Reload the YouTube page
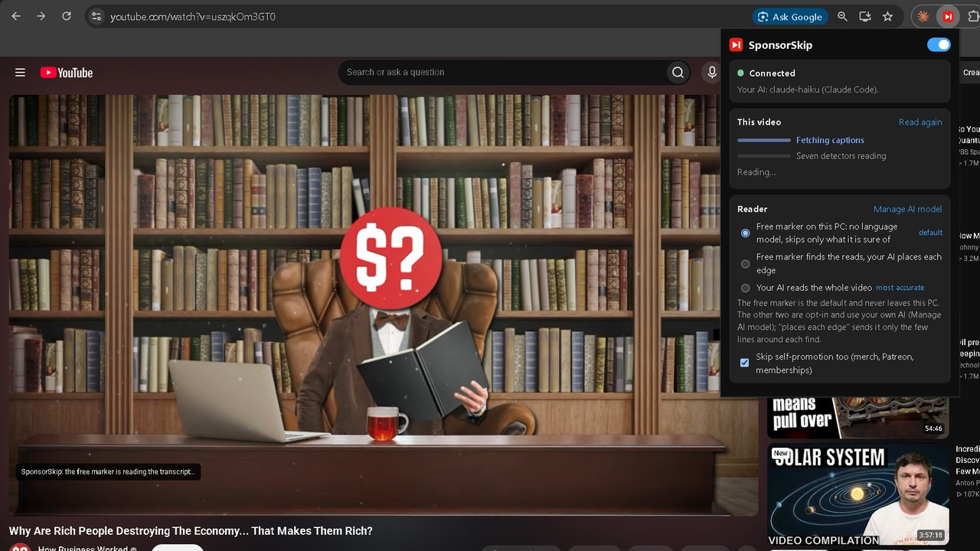The width and height of the screenshot is (980, 551). click(67, 16)
